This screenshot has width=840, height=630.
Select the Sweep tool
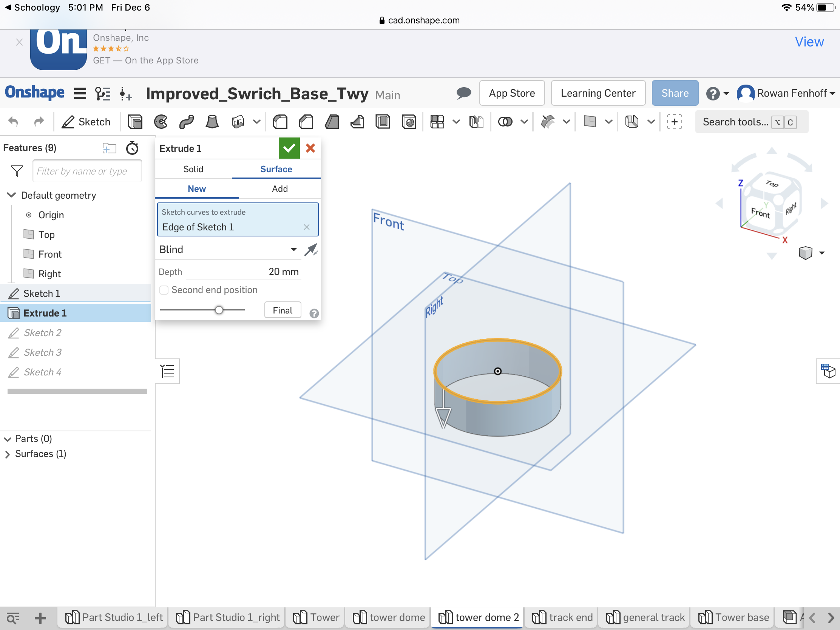pos(186,122)
